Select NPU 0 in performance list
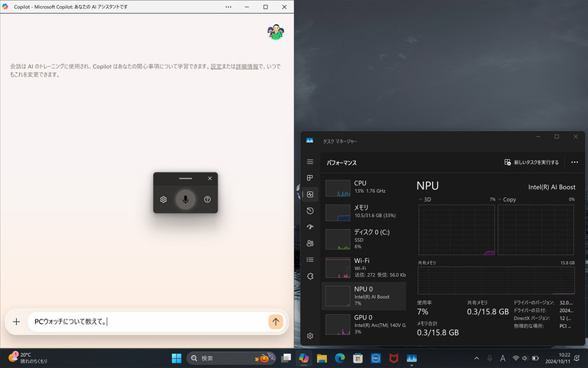The height and width of the screenshot is (368, 588). [x=364, y=296]
